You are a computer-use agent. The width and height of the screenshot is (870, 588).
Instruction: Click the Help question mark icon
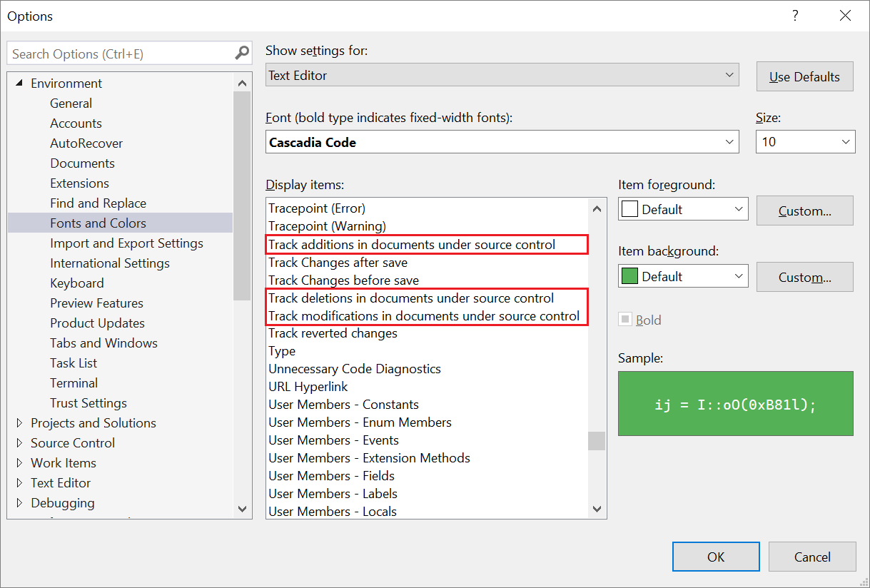pyautogui.click(x=794, y=16)
